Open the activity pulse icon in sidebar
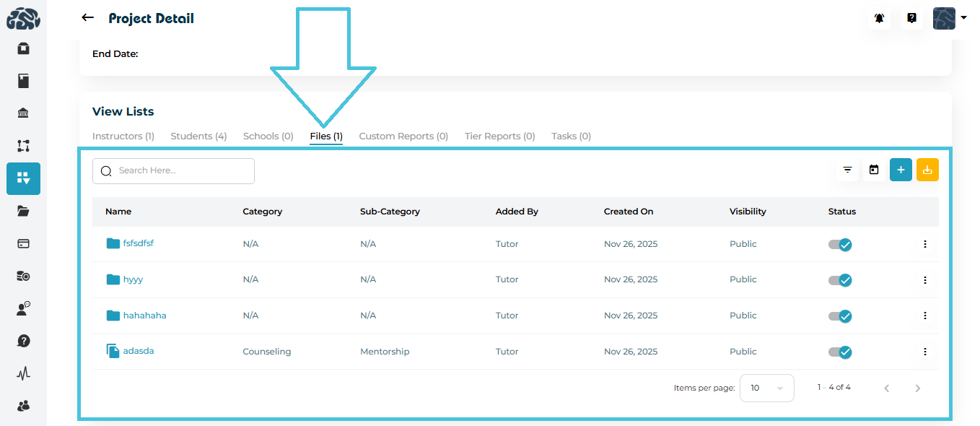This screenshot has width=980, height=426. pos(23,373)
